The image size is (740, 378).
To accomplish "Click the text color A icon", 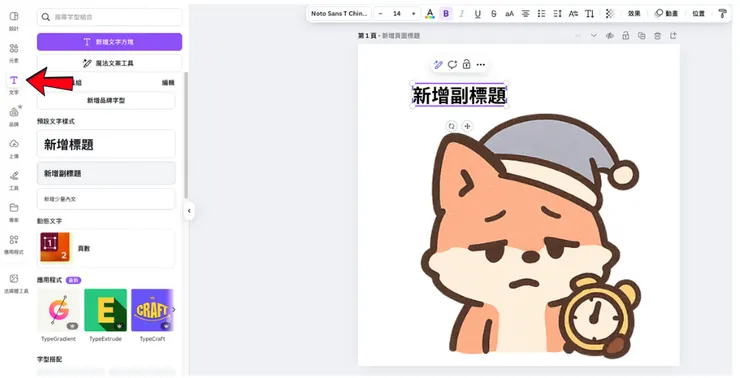I will coord(429,14).
